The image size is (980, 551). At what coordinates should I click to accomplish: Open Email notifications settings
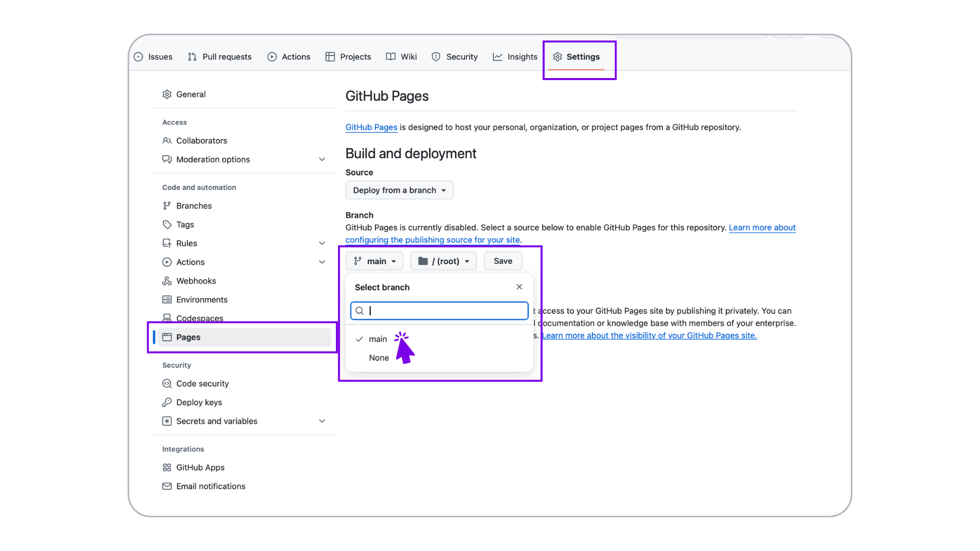pos(244,487)
